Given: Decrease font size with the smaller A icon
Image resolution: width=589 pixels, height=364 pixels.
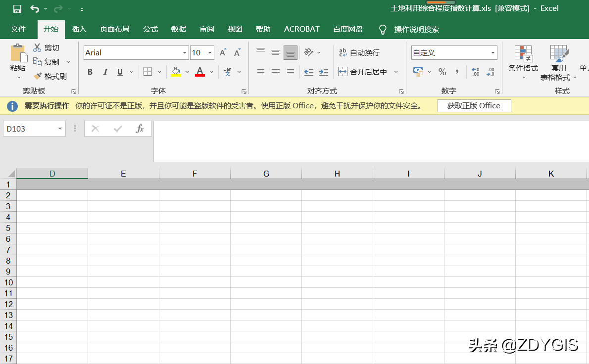Looking at the screenshot, I should click(237, 52).
